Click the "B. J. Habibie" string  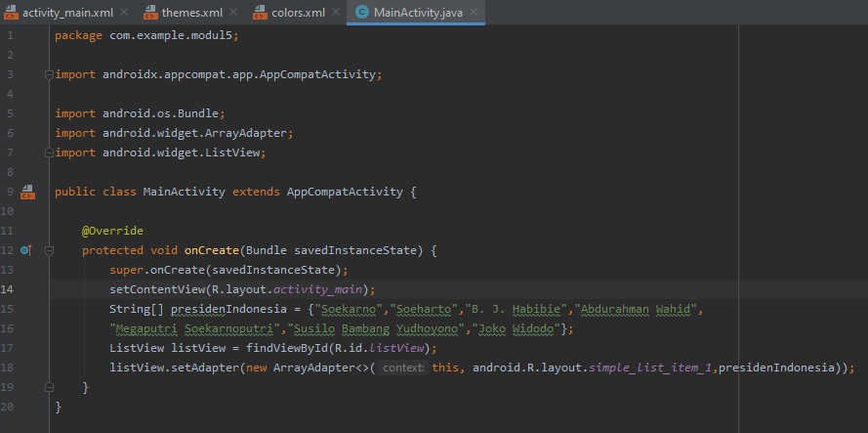pos(517,309)
